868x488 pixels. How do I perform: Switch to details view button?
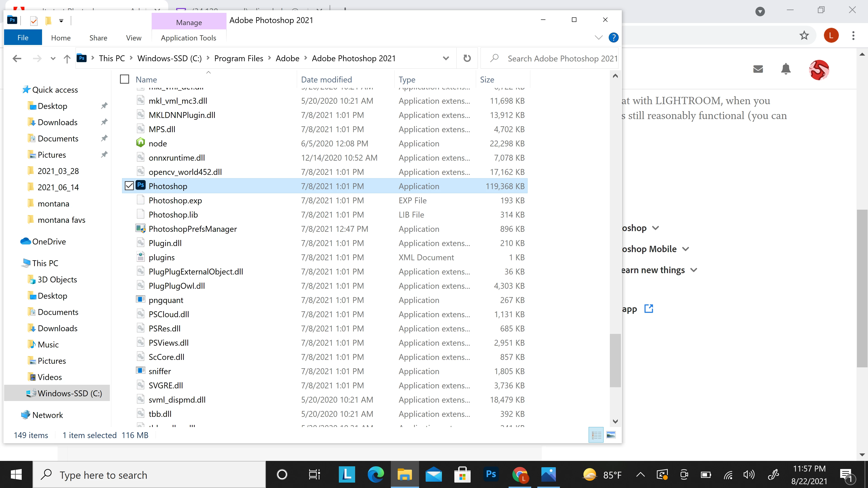[x=596, y=435]
